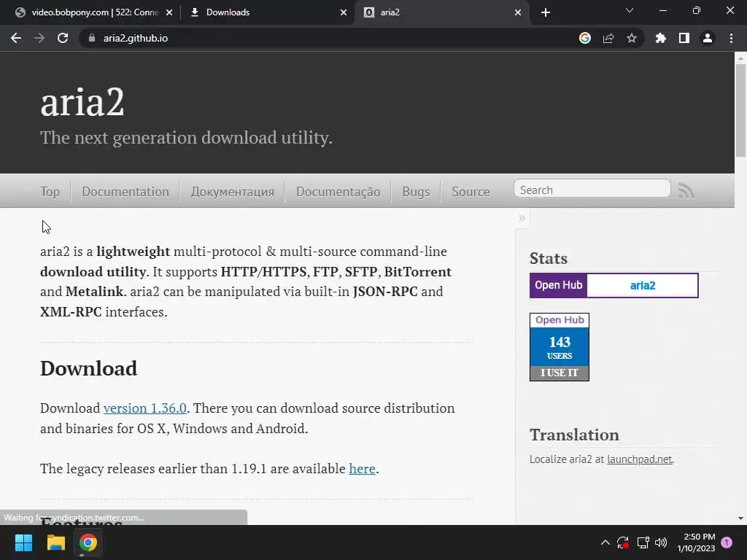Open the RSS feed icon beside Search
The width and height of the screenshot is (747, 560).
(686, 191)
